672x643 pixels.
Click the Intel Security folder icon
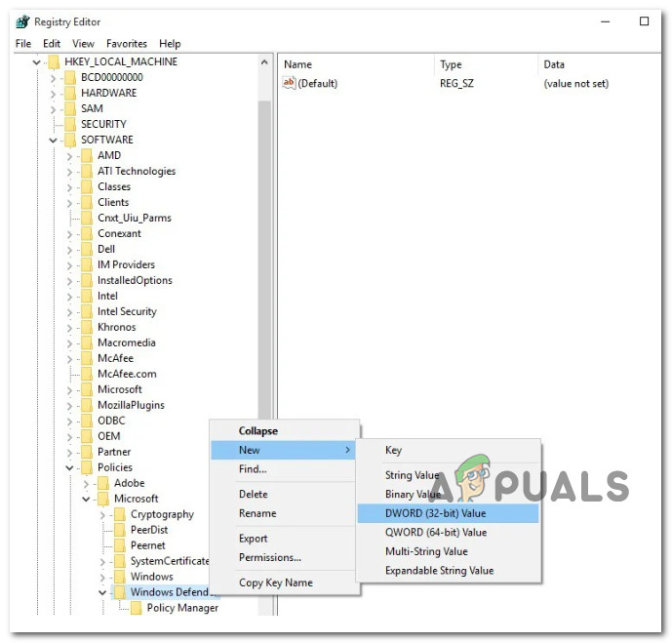pos(87,311)
